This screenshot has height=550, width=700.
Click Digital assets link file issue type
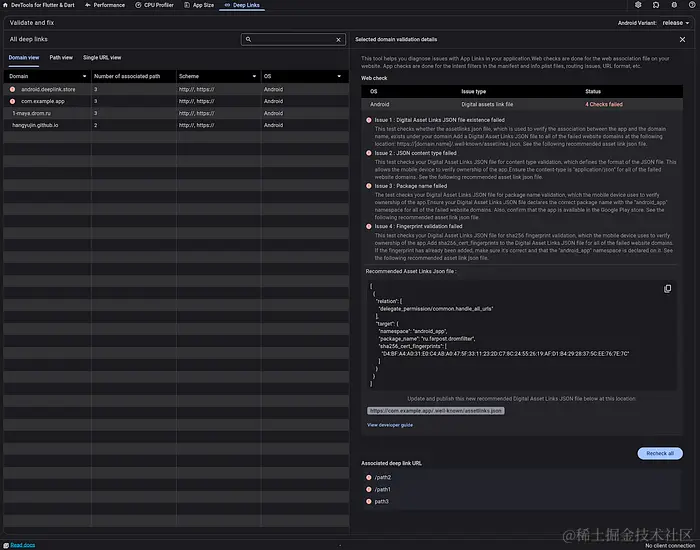click(x=487, y=104)
